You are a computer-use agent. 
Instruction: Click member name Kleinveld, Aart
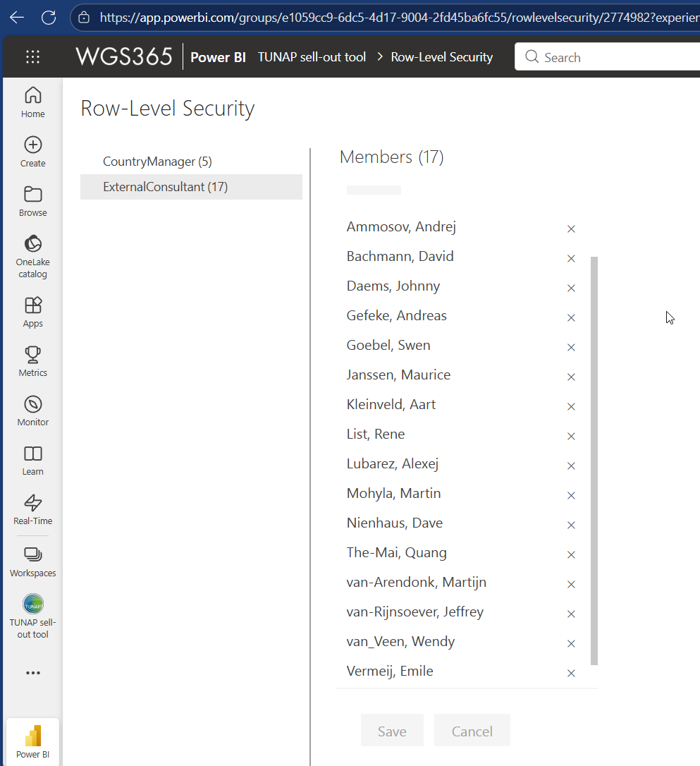coord(391,404)
